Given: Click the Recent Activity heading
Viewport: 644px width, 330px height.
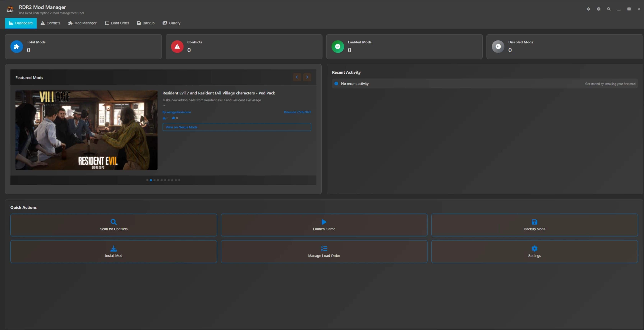Looking at the screenshot, I should tap(346, 72).
